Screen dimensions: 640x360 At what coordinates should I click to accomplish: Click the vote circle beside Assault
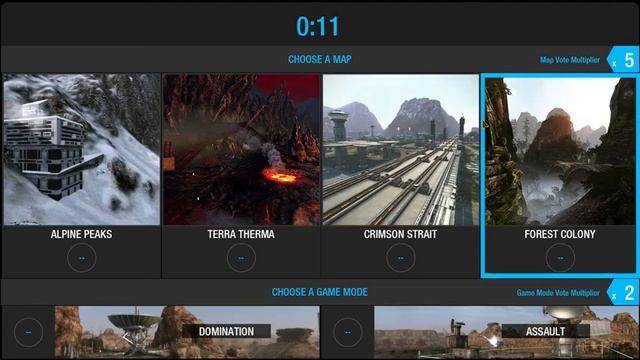tap(347, 332)
